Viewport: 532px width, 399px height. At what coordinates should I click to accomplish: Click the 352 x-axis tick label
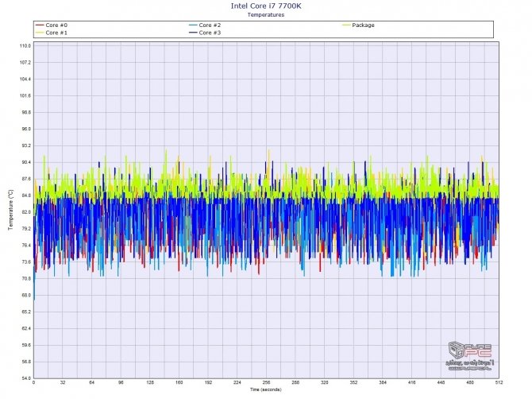click(353, 382)
